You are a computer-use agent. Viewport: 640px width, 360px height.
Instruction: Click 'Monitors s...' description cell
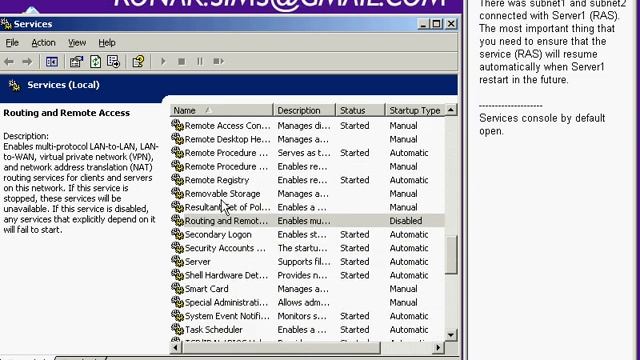tap(302, 316)
